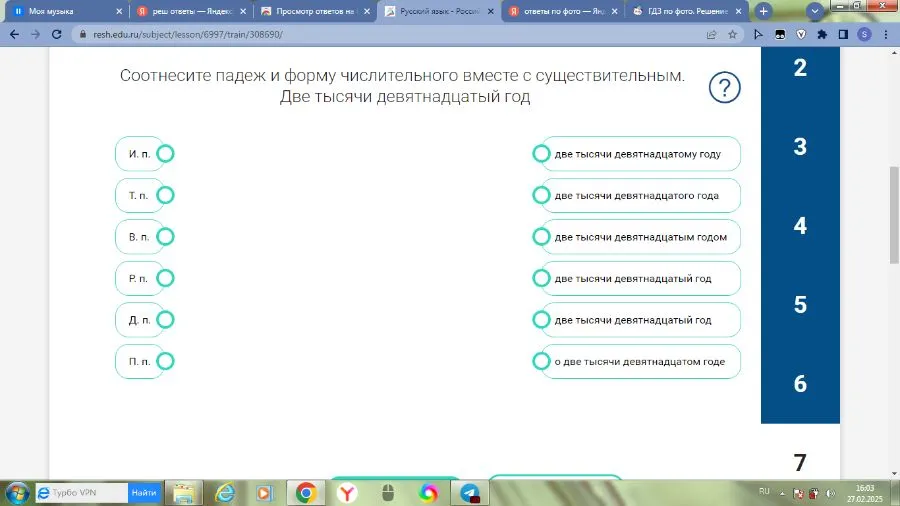Switch to the 'Русский язык' tab
The width and height of the screenshot is (900, 506).
[x=439, y=11]
